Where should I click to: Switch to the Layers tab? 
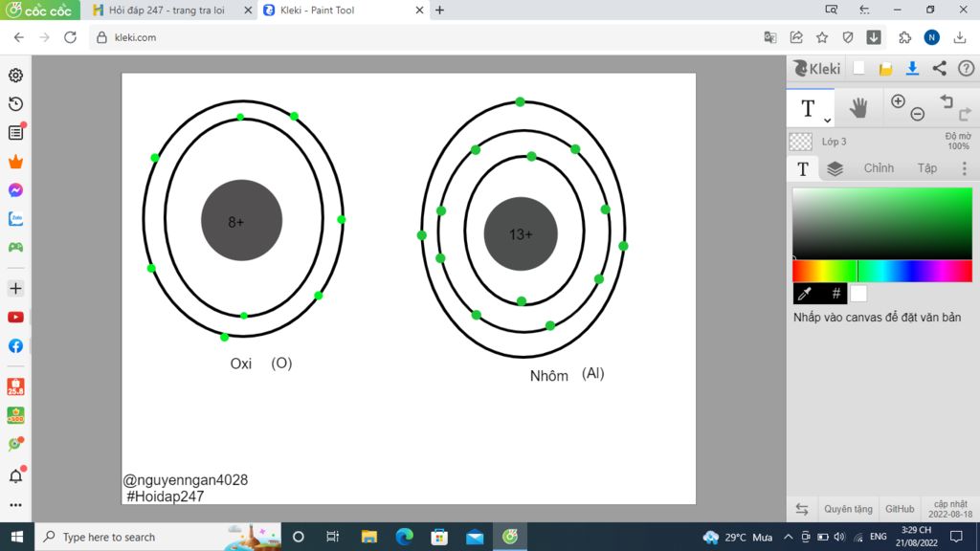(835, 168)
